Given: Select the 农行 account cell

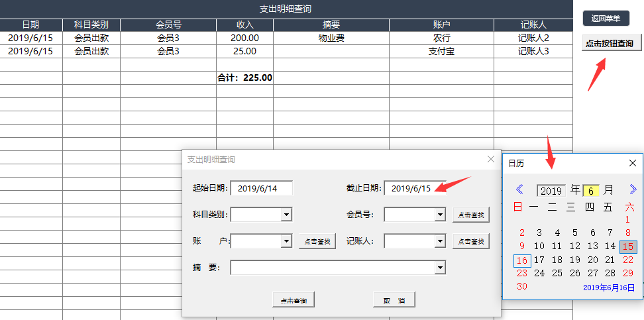Looking at the screenshot, I should [441, 38].
